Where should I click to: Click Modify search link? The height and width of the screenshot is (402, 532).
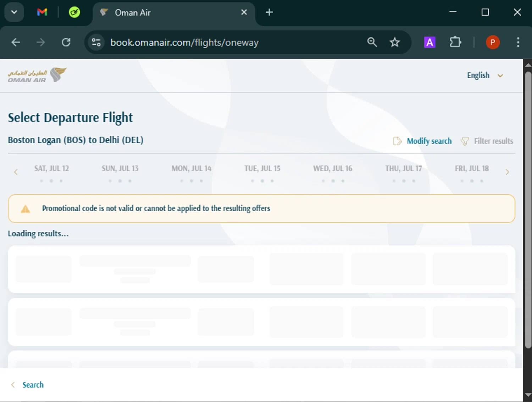(429, 141)
